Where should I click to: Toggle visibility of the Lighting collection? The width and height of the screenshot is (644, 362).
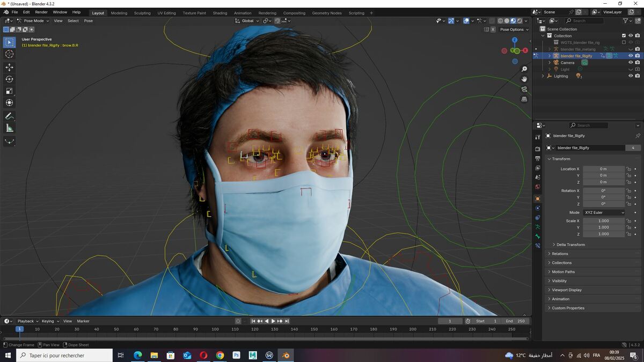(x=631, y=76)
